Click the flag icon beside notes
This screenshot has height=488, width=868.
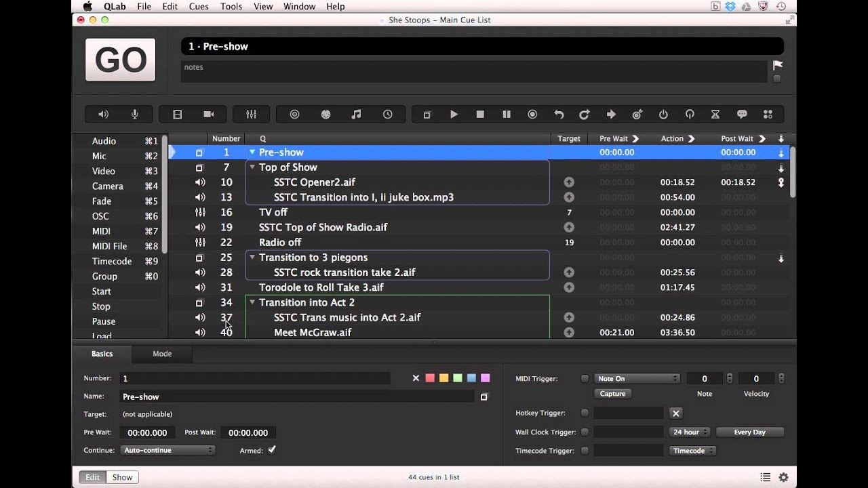[x=778, y=65]
